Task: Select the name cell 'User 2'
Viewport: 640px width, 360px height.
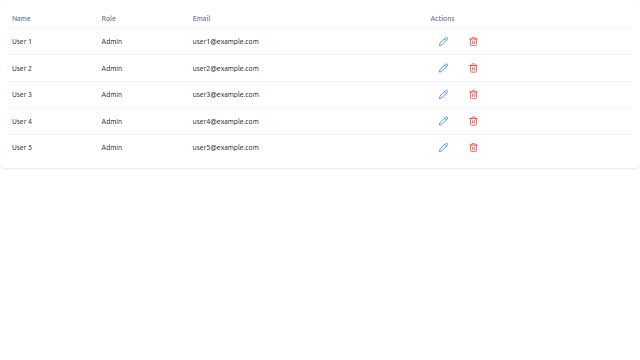Action: coord(22,68)
